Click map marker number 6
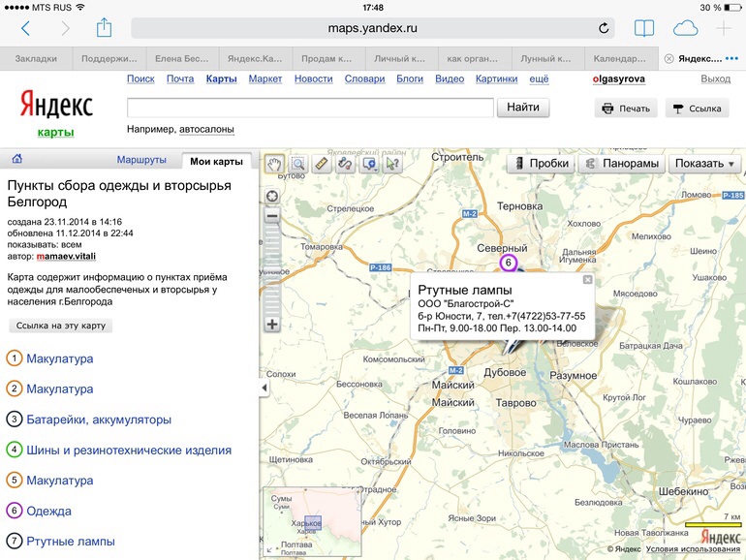The height and width of the screenshot is (560, 746). (508, 263)
